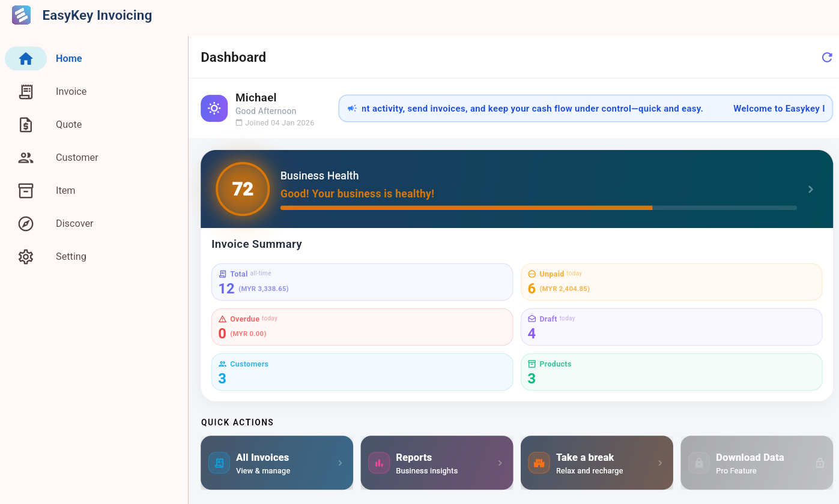Click the QUICK ACTIONS heading

pos(237,422)
